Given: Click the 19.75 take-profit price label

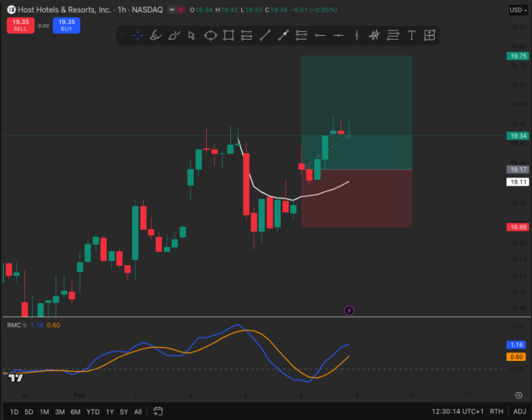Looking at the screenshot, I should pyautogui.click(x=518, y=56).
